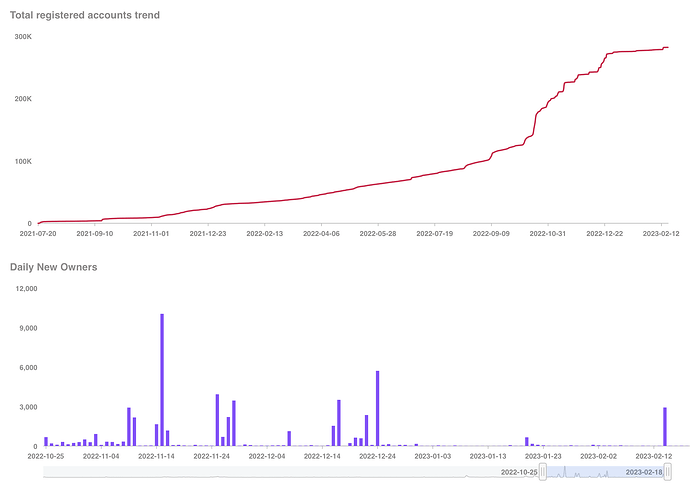Click the 100K y-axis label
Viewport: 690px width, 488px height.
click(23, 161)
